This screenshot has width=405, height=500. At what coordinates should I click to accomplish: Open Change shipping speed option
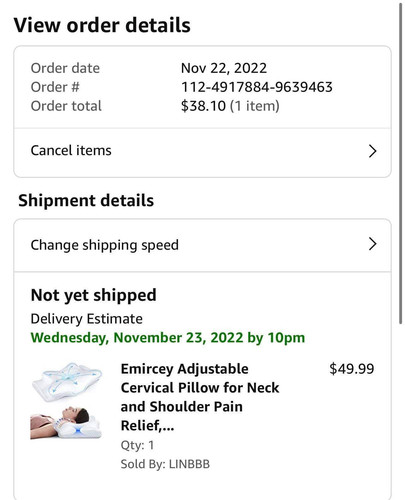pos(202,245)
